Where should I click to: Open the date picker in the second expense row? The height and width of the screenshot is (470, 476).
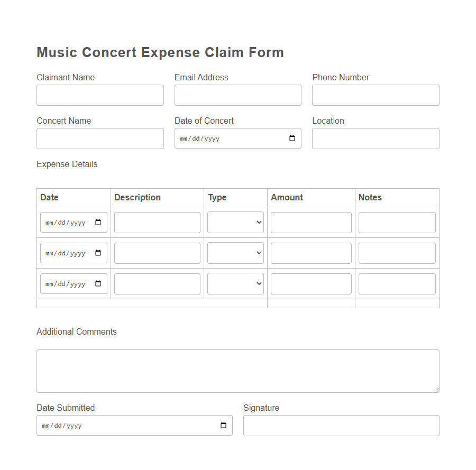click(x=97, y=253)
